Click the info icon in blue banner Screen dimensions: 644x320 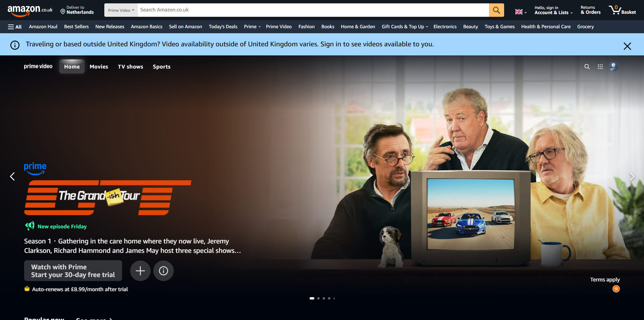point(15,45)
